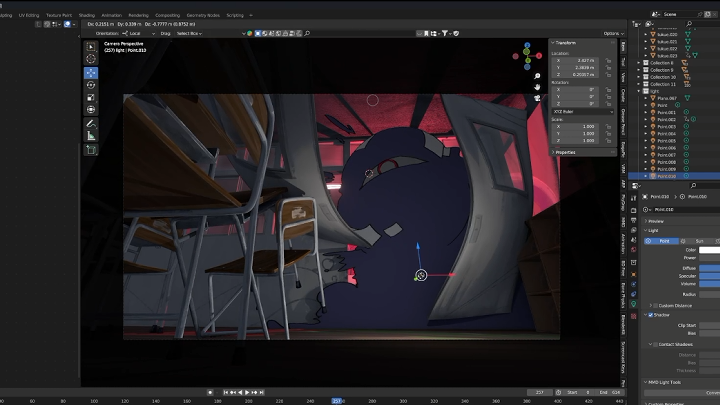Image resolution: width=720 pixels, height=405 pixels.
Task: Collapse the light collection in outliner
Action: tap(639, 91)
